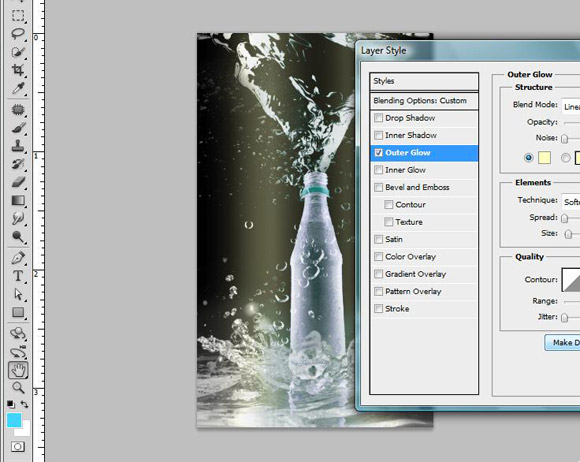
Task: Select the Quick Selection tool
Action: pos(18,52)
